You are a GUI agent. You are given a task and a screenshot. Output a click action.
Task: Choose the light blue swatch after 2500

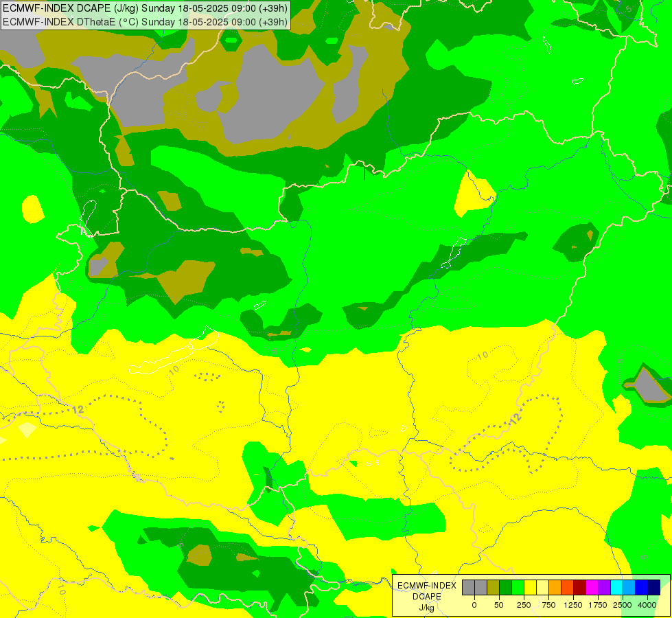(x=629, y=588)
